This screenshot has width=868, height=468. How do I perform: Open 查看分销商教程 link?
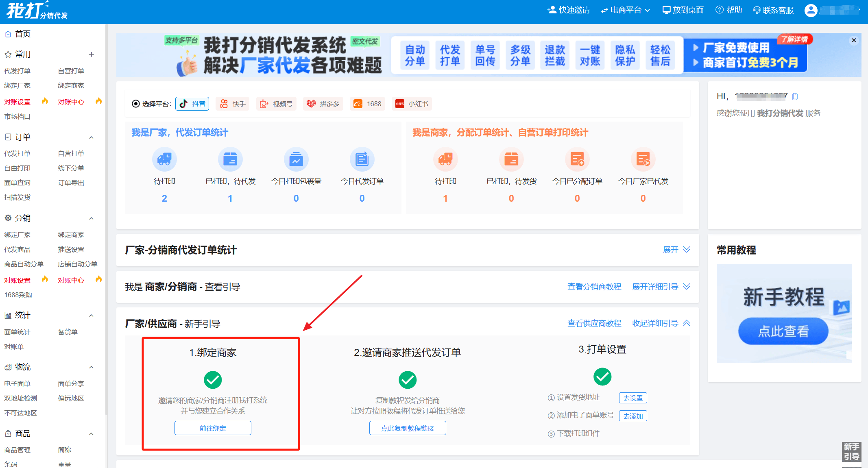click(x=594, y=287)
